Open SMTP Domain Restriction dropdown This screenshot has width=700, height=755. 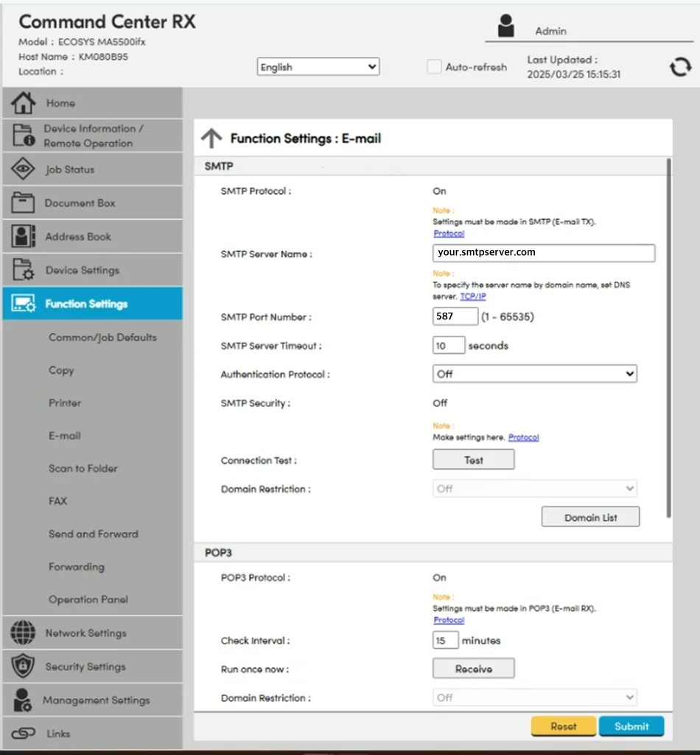pyautogui.click(x=534, y=489)
